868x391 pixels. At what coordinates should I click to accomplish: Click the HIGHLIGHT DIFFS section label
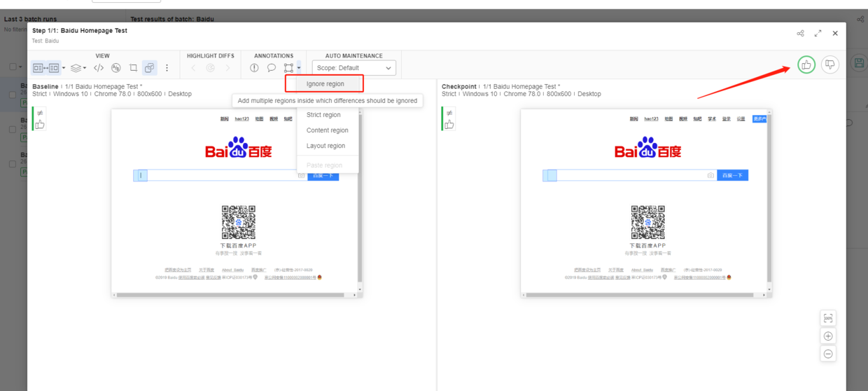tap(211, 56)
